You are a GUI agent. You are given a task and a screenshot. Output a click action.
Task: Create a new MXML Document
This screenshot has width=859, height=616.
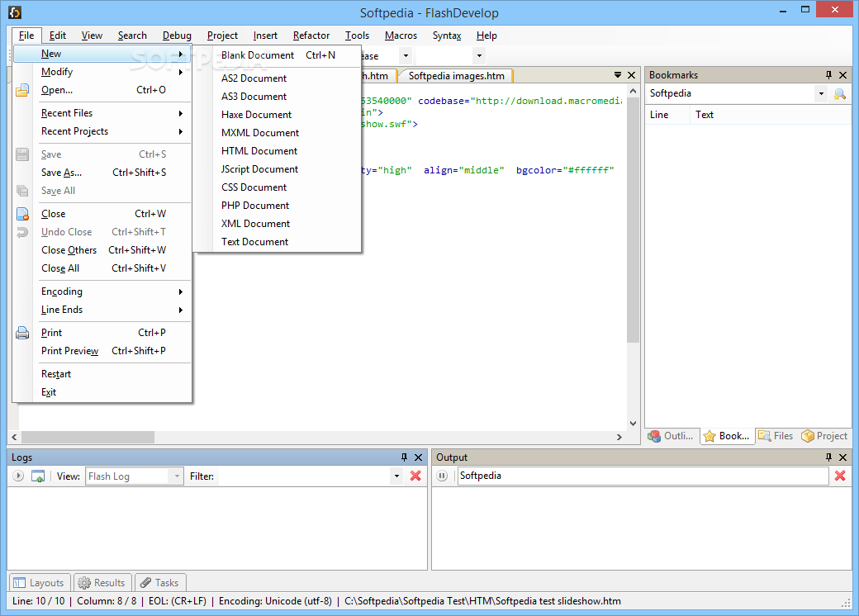(x=278, y=132)
